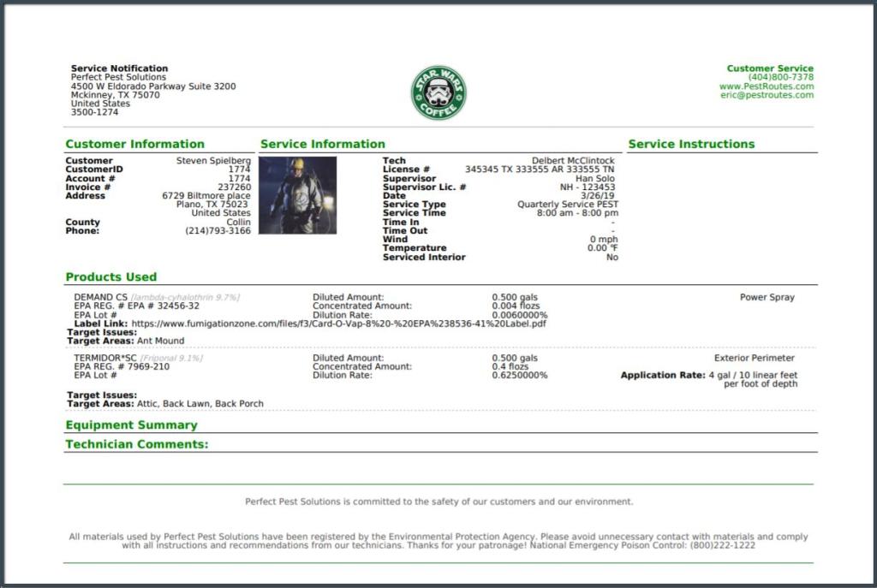Click the poison control number (800)222-1222
This screenshot has height=588, width=877.
[x=722, y=545]
